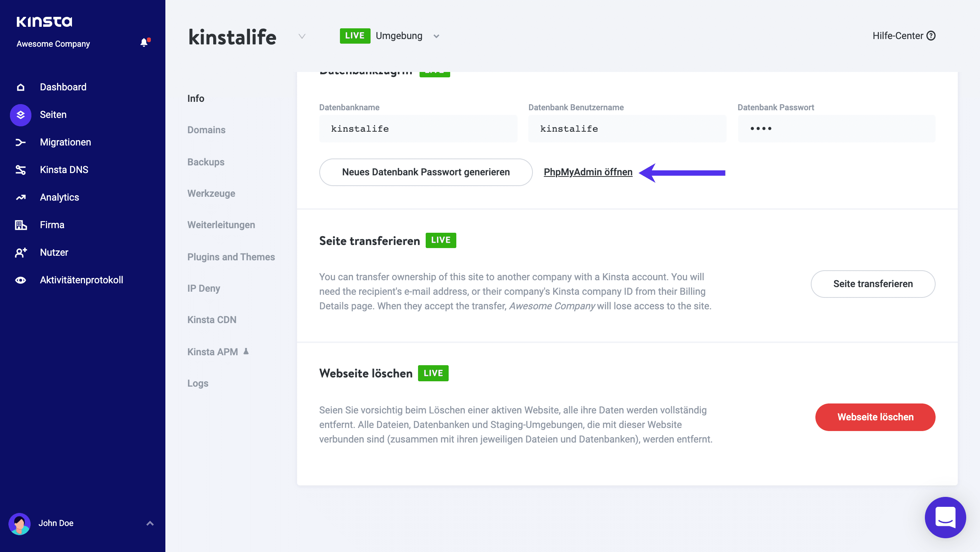Select the Aktivitätenprotokoll eye icon
Viewport: 980px width, 552px height.
point(20,280)
